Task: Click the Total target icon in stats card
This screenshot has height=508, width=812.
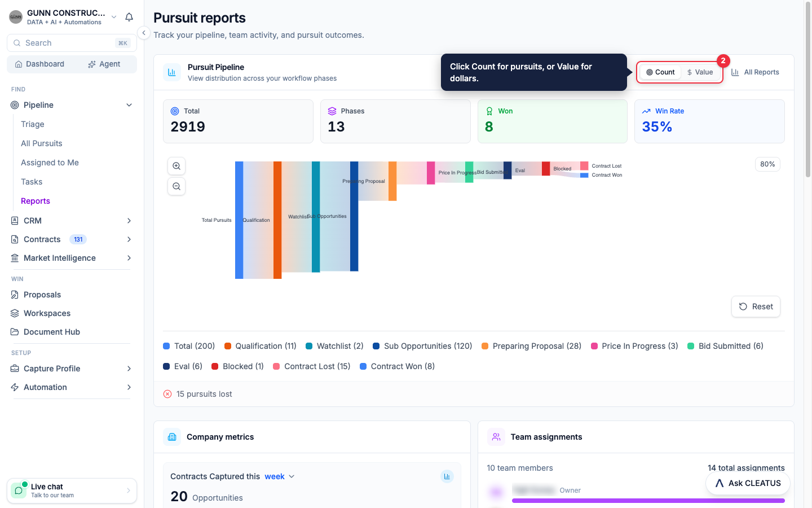Action: (175, 111)
